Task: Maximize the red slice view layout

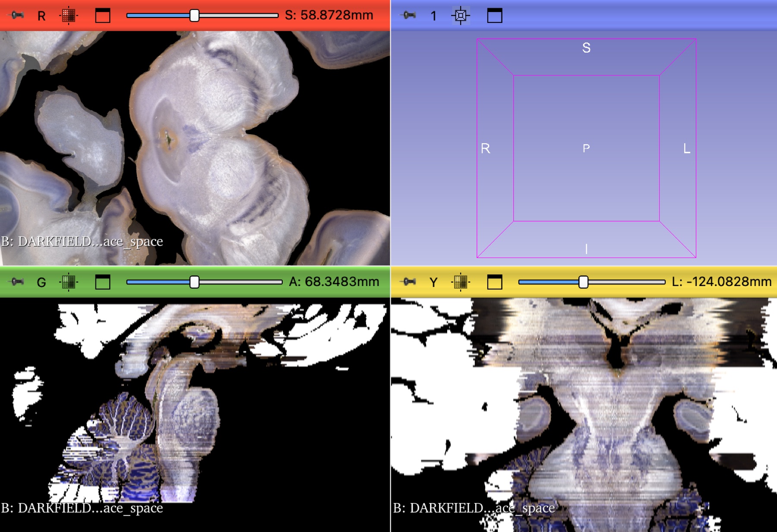Action: click(x=103, y=16)
